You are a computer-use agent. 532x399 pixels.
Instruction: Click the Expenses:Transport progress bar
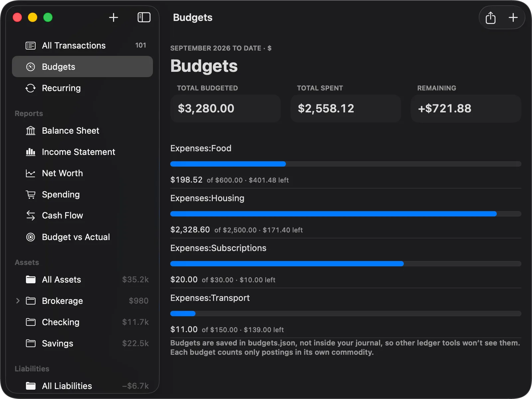coord(346,314)
